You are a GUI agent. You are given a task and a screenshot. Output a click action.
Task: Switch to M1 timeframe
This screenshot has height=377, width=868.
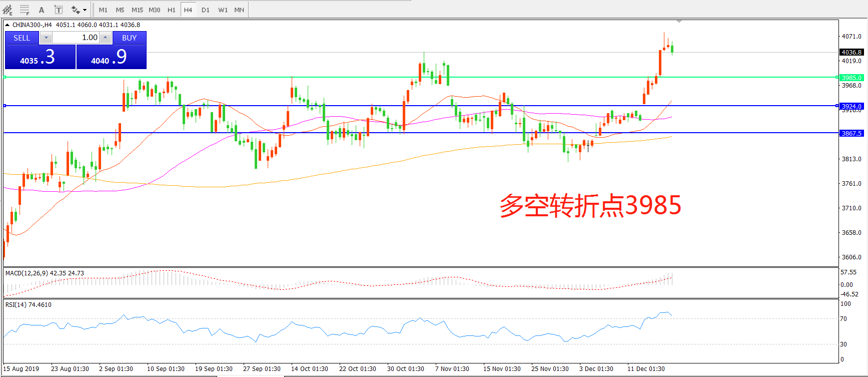tap(103, 10)
